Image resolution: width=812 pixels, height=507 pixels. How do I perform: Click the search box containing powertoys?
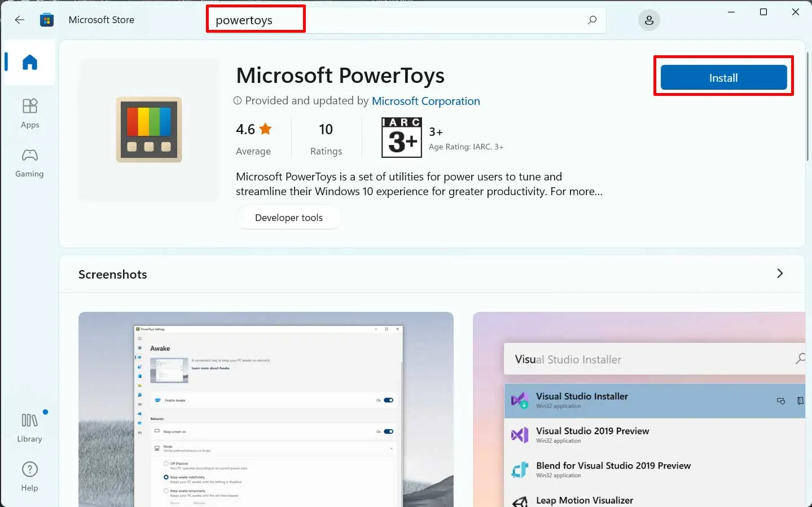(x=395, y=20)
